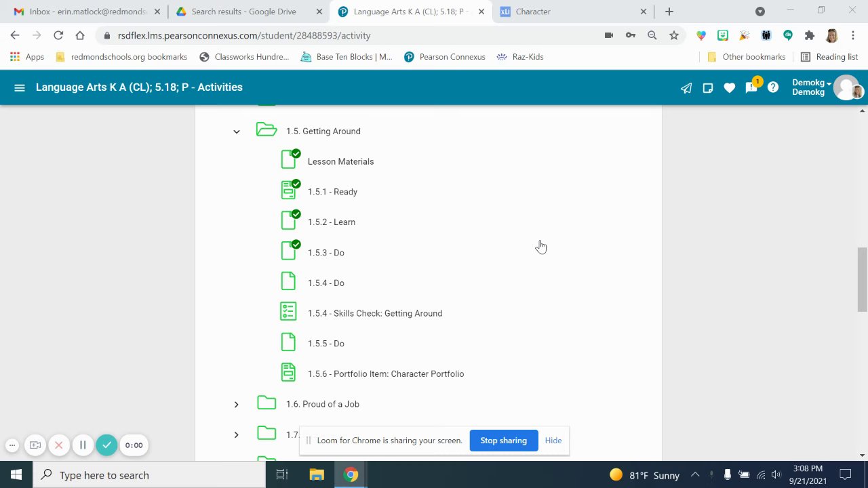Screen dimensions: 868x488
Task: Open the Raz-Kids bookmark
Action: tap(520, 57)
